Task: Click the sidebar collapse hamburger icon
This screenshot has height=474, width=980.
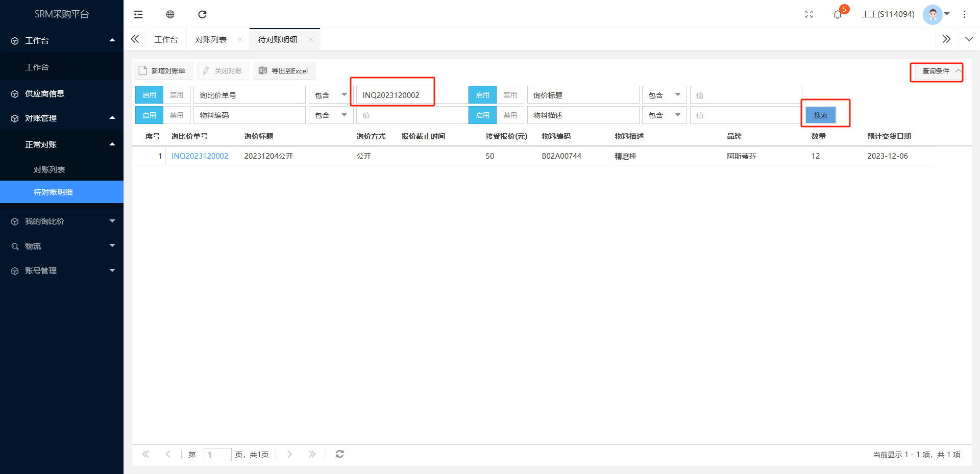Action: point(138,14)
